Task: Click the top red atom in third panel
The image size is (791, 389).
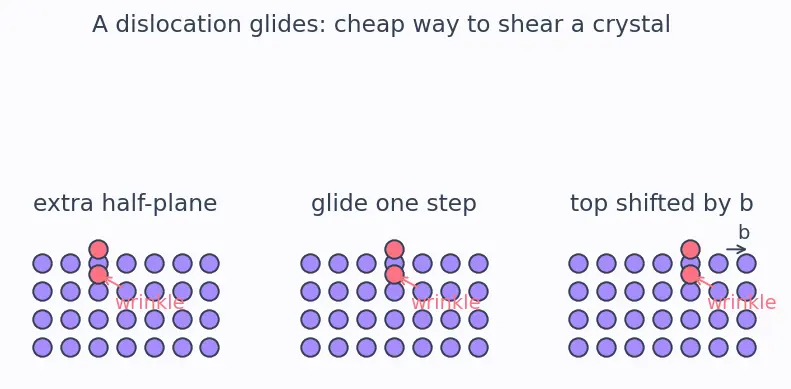Action: (690, 249)
